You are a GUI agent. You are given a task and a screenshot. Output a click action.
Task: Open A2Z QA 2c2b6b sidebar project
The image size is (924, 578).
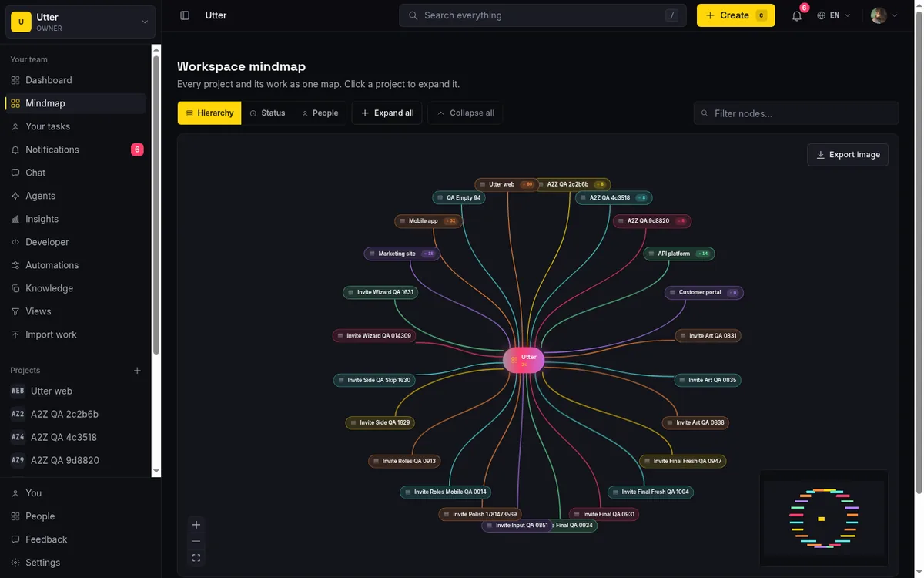pyautogui.click(x=75, y=415)
